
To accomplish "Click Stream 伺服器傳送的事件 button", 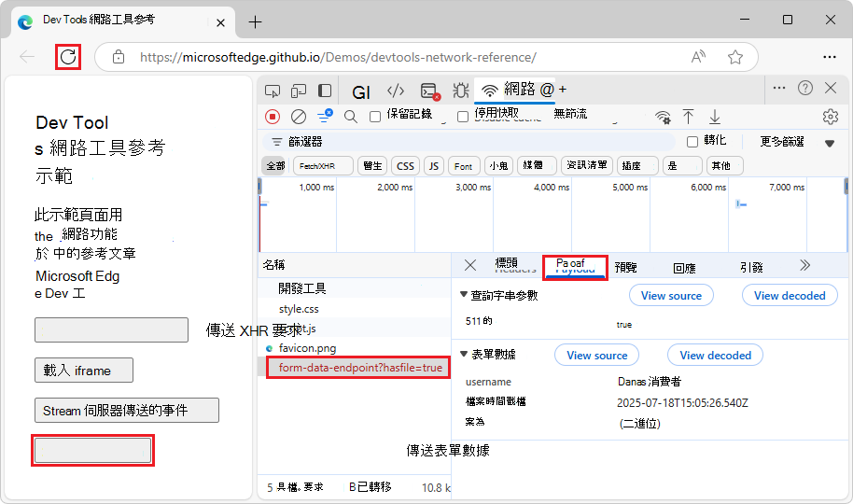I will click(127, 411).
